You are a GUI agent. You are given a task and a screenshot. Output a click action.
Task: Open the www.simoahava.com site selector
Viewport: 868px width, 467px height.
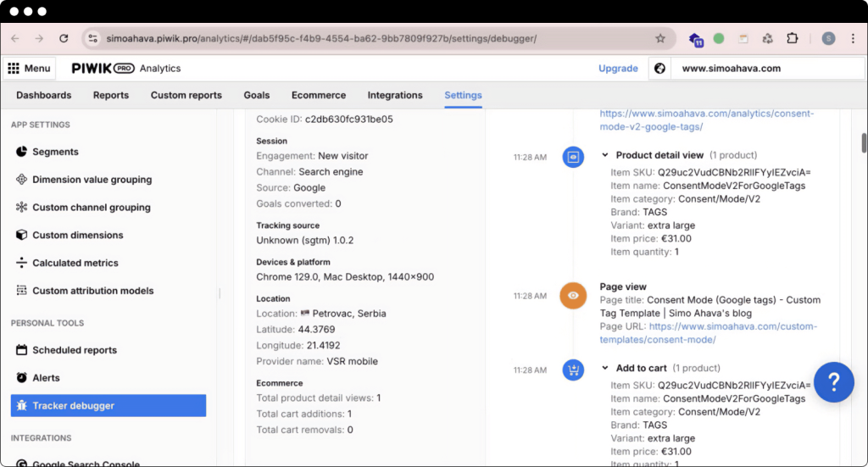729,69
